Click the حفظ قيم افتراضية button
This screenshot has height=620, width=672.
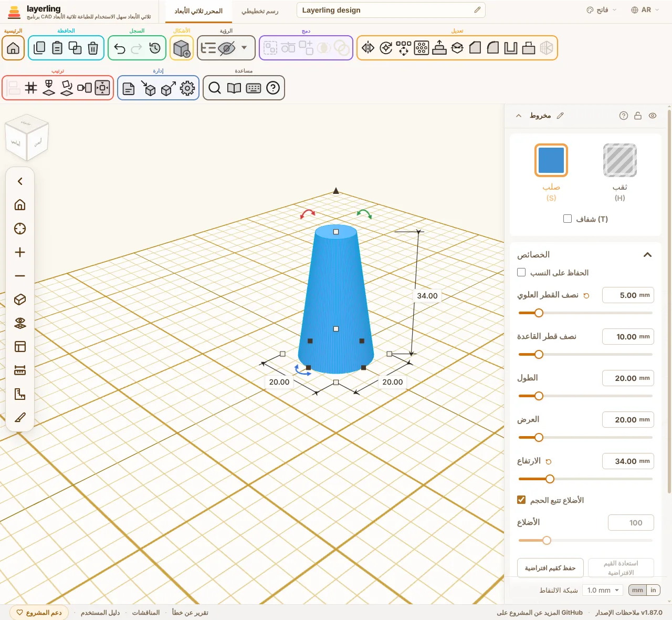coord(550,568)
